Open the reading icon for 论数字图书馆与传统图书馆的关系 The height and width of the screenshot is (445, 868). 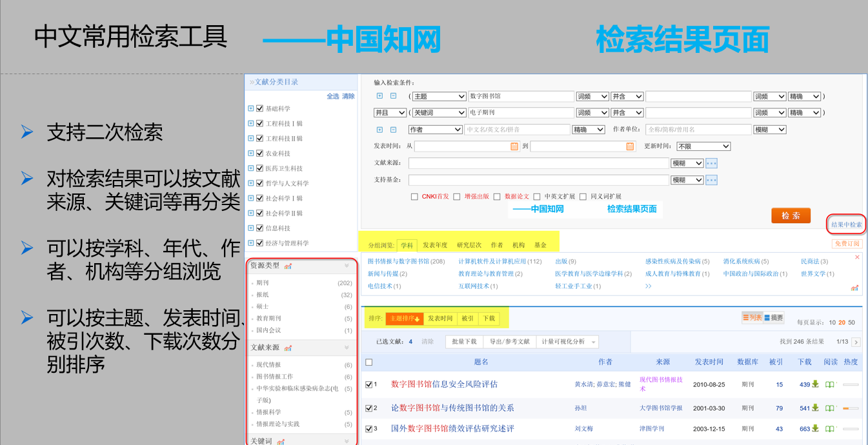(831, 408)
